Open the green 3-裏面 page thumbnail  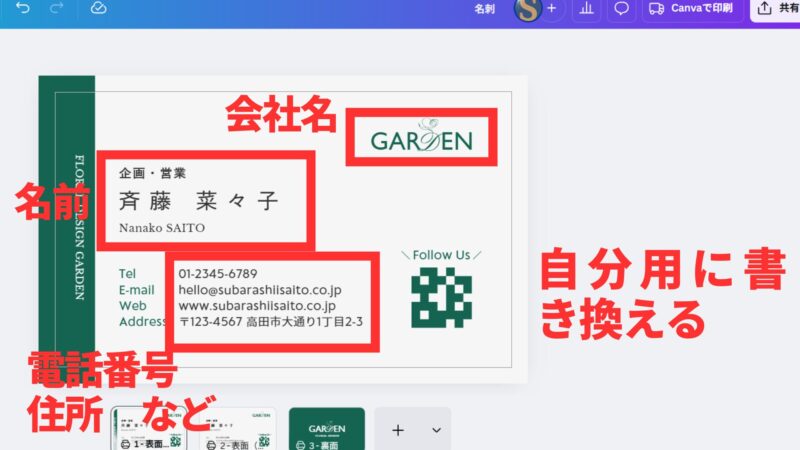327,429
